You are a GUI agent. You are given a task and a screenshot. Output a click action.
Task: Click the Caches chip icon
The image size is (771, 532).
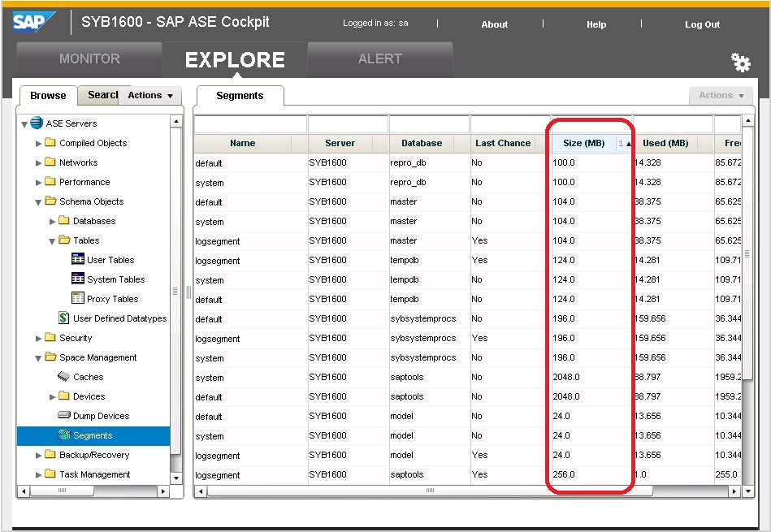pyautogui.click(x=64, y=377)
